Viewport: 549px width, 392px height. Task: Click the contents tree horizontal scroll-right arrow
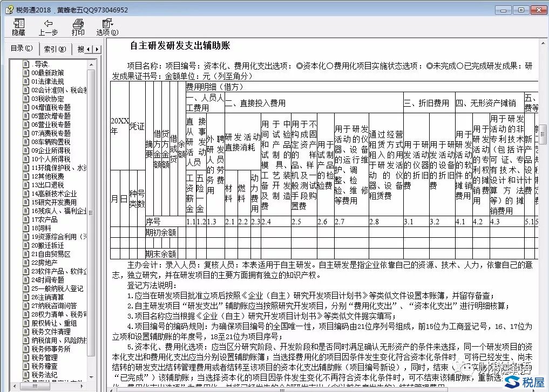(82, 387)
